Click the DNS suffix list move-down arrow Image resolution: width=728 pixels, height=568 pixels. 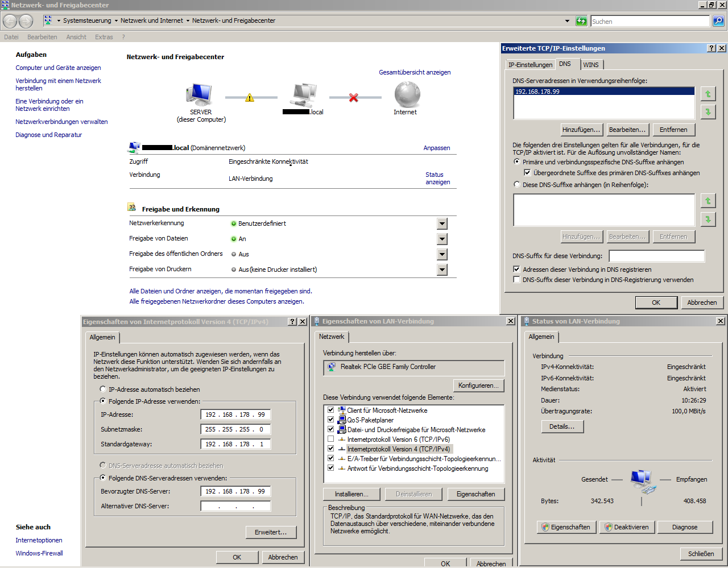coord(708,219)
